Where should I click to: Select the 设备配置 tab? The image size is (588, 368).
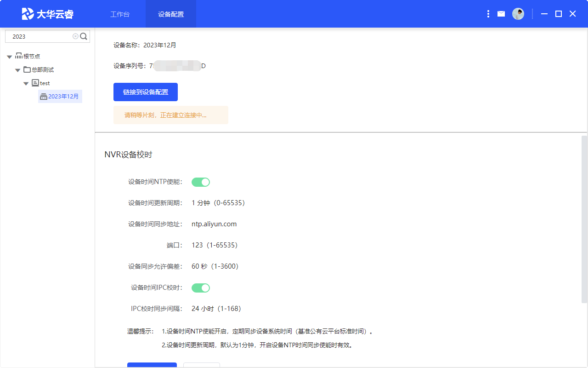(171, 14)
